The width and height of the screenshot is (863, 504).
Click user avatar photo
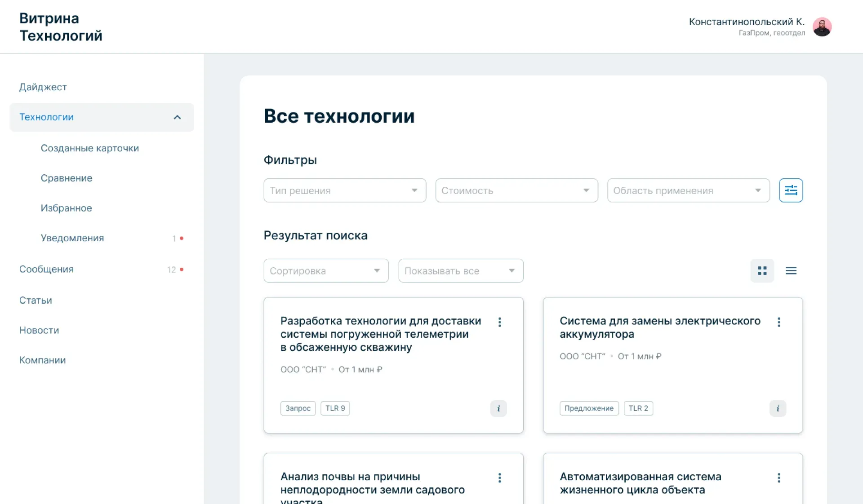coord(822,27)
